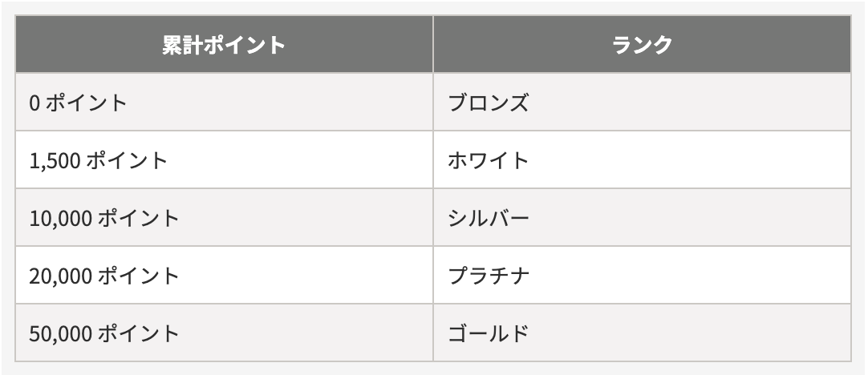This screenshot has height=375, width=868.
Task: Select the シルバー rank cell
Action: click(489, 218)
